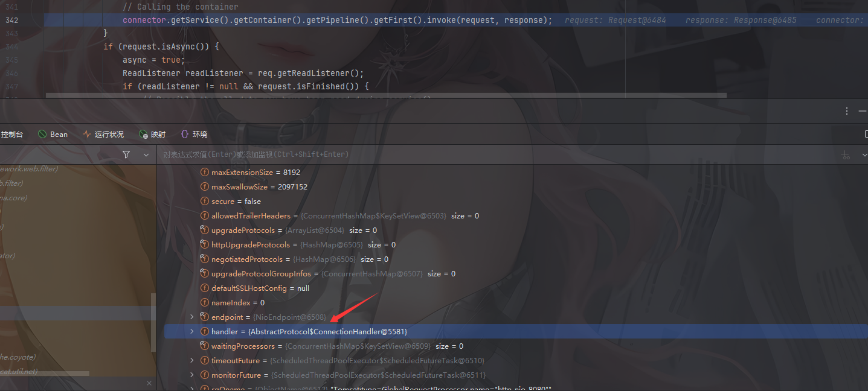Click the filter funnel icon in frames panel
This screenshot has width=868, height=391.
[126, 154]
